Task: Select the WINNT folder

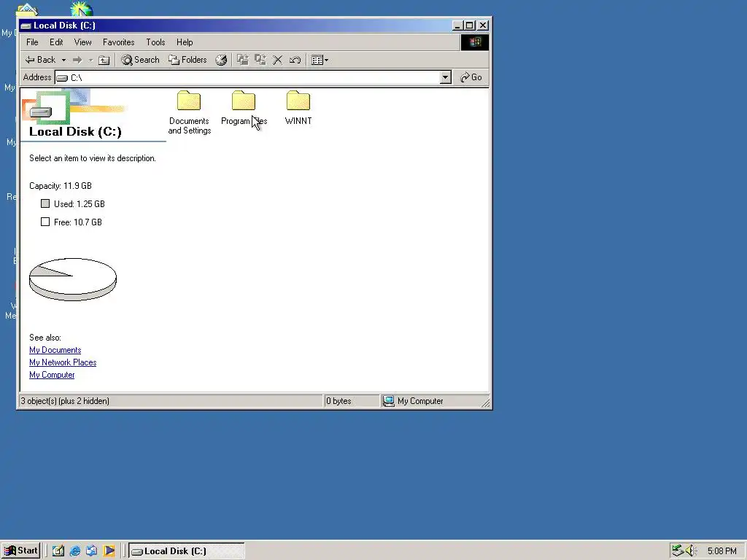Action: (298, 109)
